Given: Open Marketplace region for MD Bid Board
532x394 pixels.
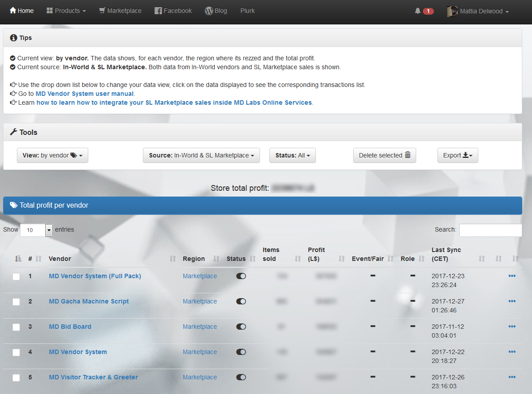Looking at the screenshot, I should (200, 327).
